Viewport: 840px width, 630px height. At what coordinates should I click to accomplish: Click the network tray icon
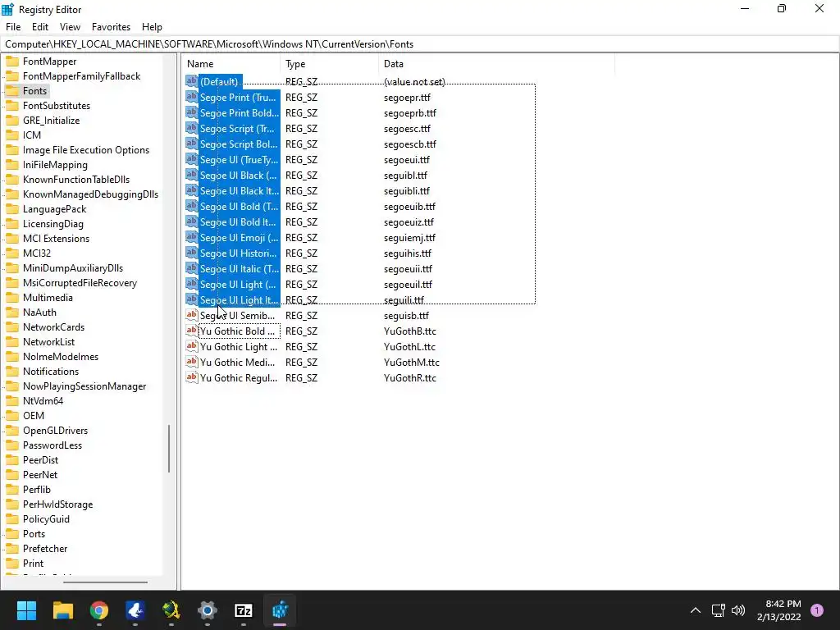[x=718, y=610]
